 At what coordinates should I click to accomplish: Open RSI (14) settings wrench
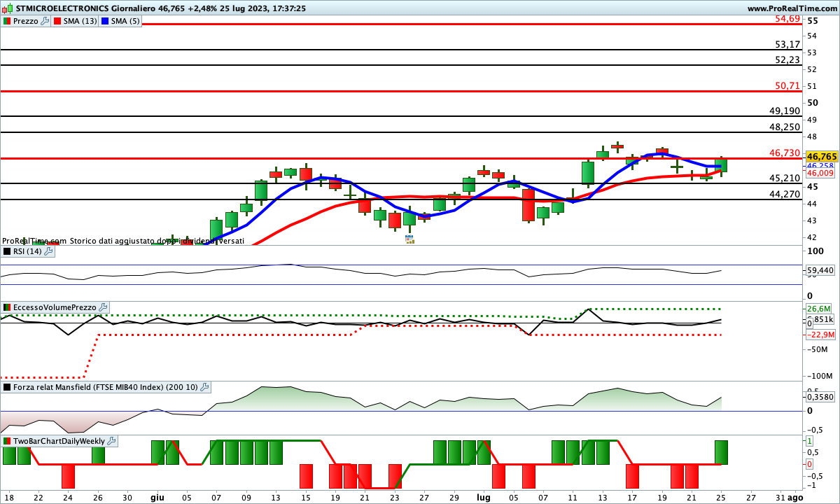48,251
